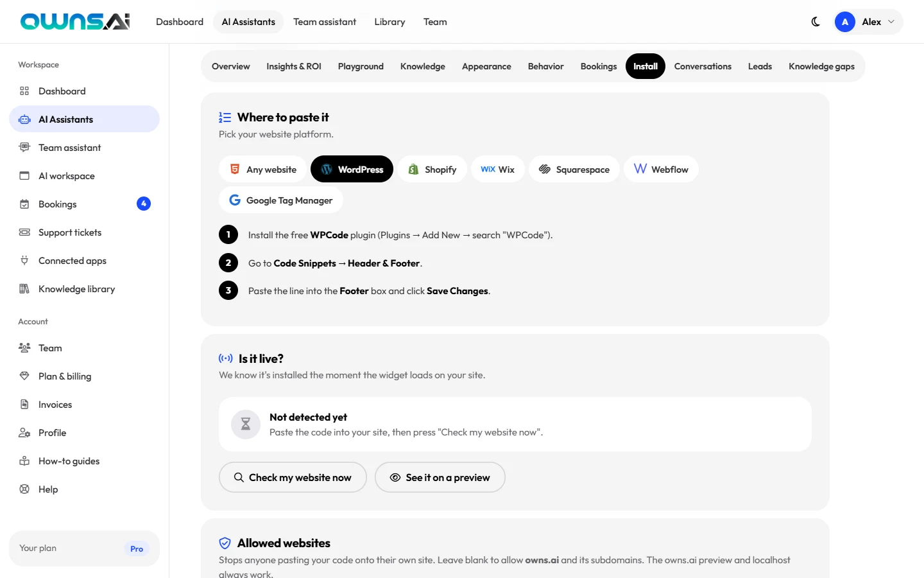The height and width of the screenshot is (578, 924).
Task: Click the Team assistant sidebar icon
Action: [x=24, y=148]
